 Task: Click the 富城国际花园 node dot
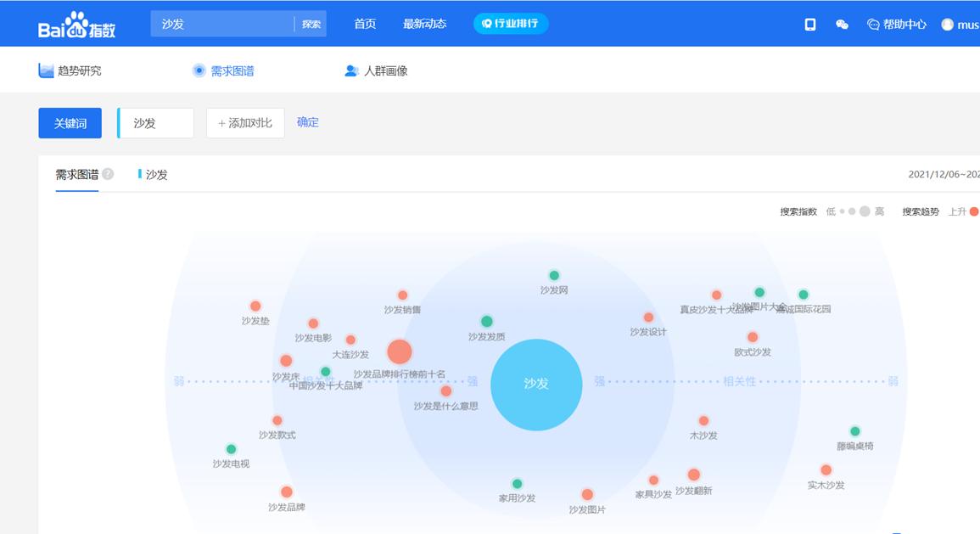(x=804, y=294)
